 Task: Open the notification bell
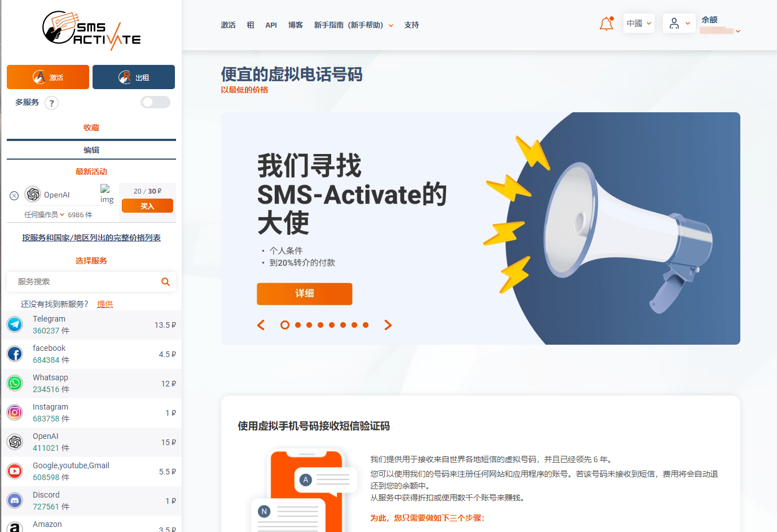[x=607, y=24]
